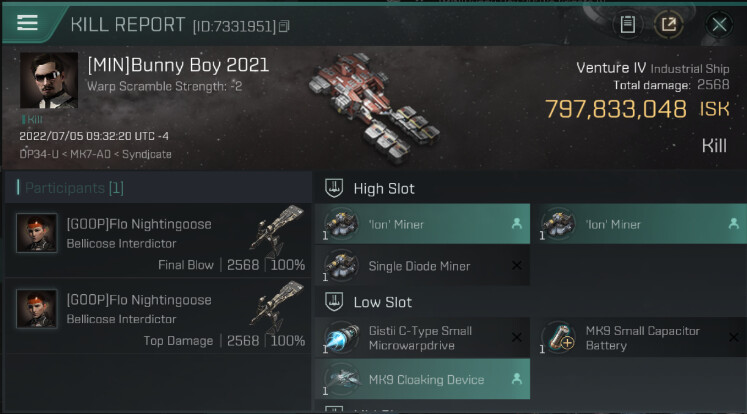The height and width of the screenshot is (414, 747).
Task: Collapse the Low Slot section
Action: [336, 302]
